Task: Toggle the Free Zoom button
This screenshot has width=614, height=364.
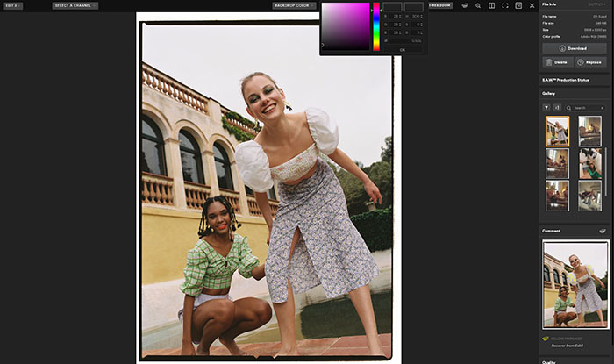Action: (x=439, y=5)
